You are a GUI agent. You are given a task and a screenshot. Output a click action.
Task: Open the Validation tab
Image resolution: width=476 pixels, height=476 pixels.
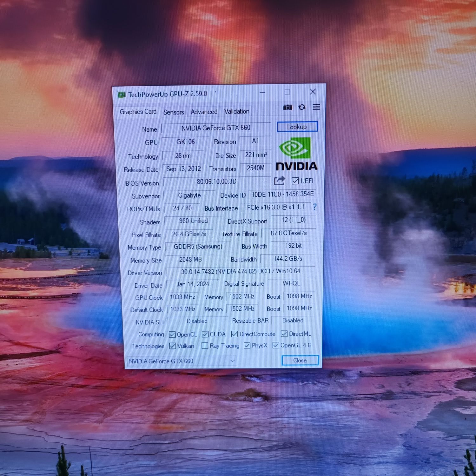[237, 111]
